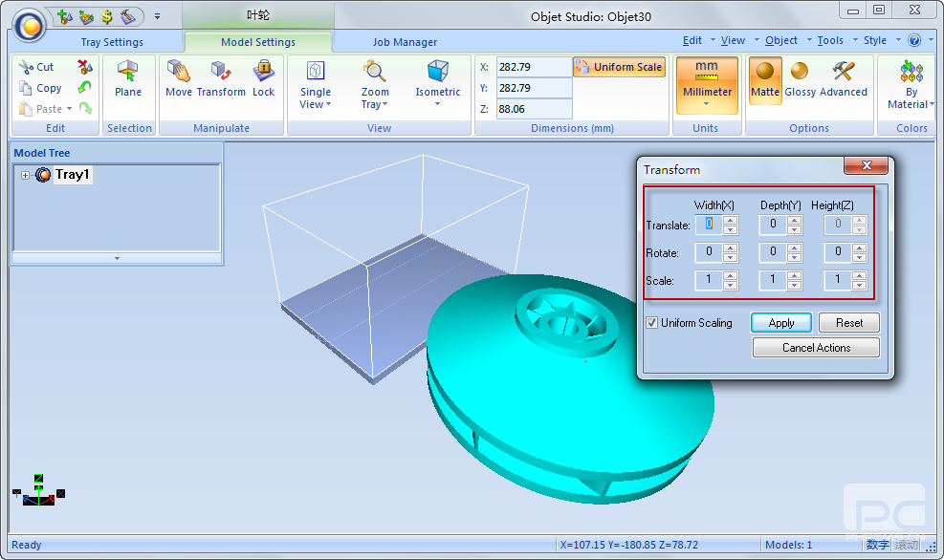Open the Job Manager tab
The height and width of the screenshot is (560, 944).
(x=405, y=42)
